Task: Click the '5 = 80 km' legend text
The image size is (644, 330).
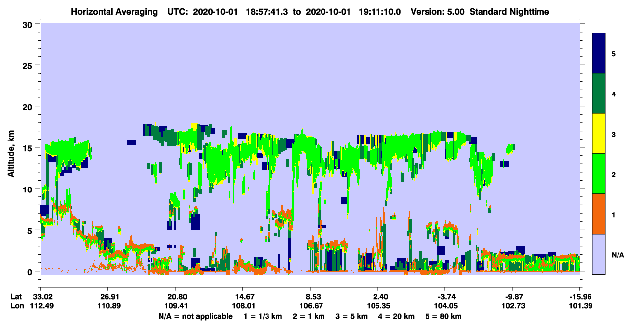Action: tap(444, 316)
